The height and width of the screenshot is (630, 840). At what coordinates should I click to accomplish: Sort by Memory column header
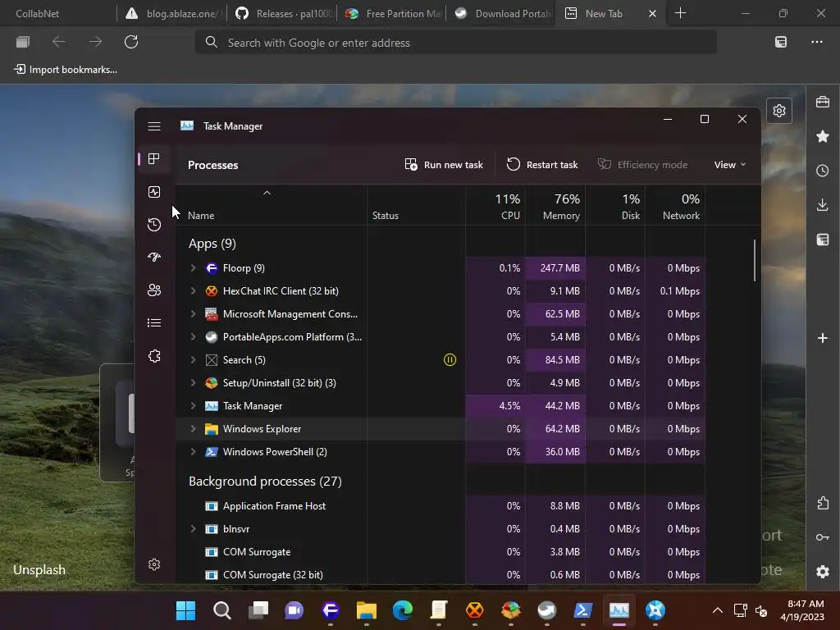coord(555,205)
